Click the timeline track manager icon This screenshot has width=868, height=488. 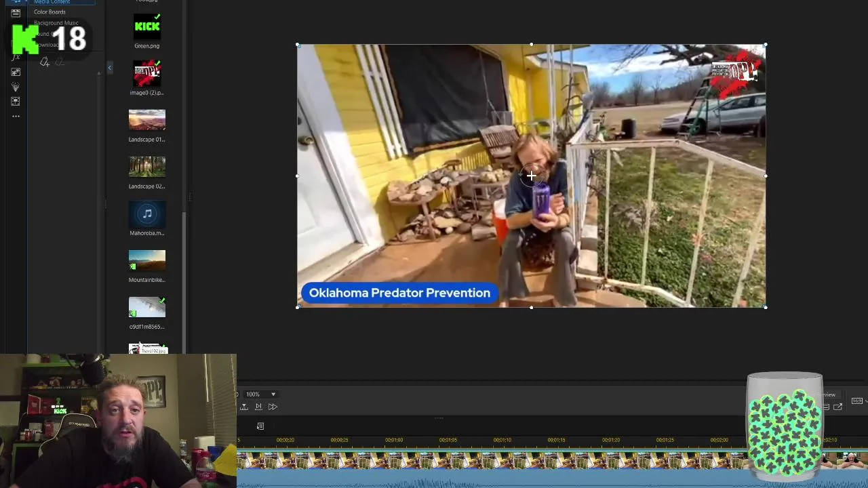(x=260, y=426)
